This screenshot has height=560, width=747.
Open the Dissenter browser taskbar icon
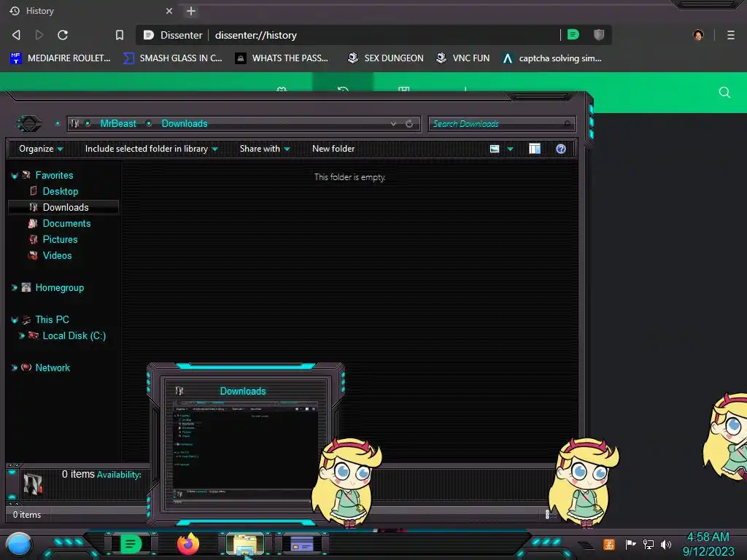point(131,544)
